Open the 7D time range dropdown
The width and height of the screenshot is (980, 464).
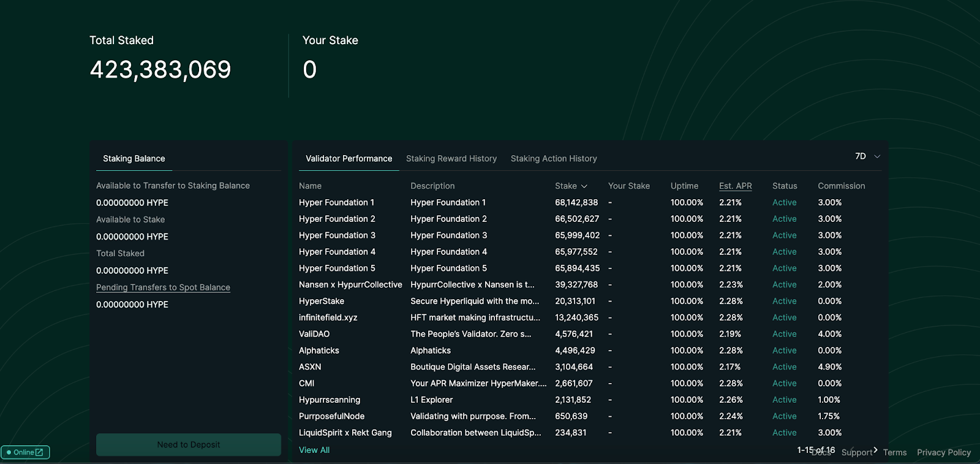coord(868,156)
